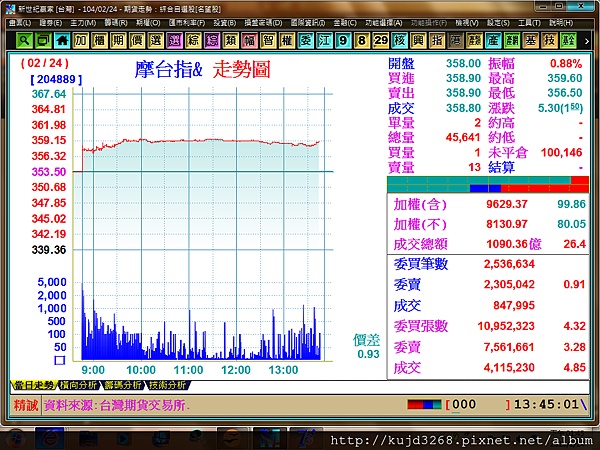Click the cyan 委 toolbar button
600x450 pixels.
tap(306, 40)
